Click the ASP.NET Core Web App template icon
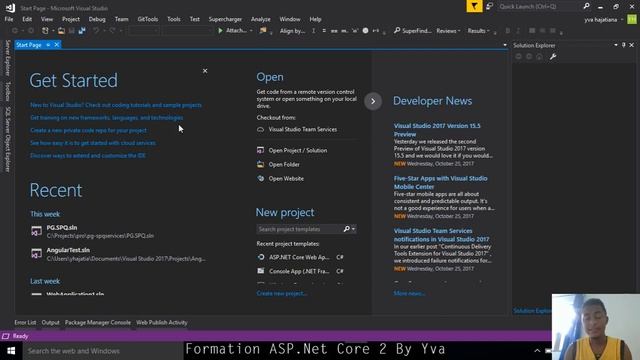 [x=261, y=257]
